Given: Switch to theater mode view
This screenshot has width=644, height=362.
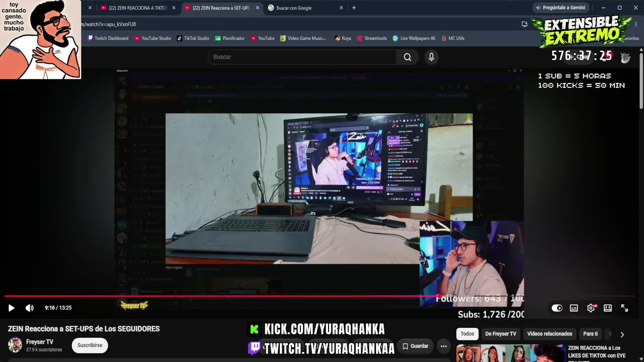Looking at the screenshot, I should pos(608,308).
